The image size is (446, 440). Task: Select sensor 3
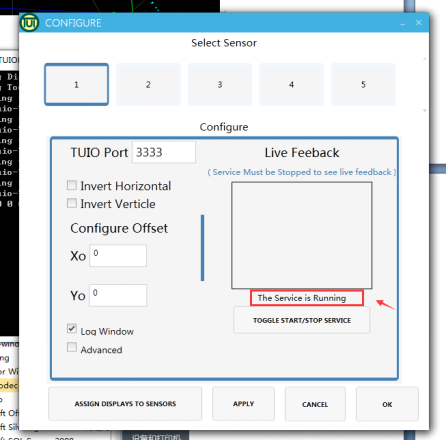pos(220,84)
